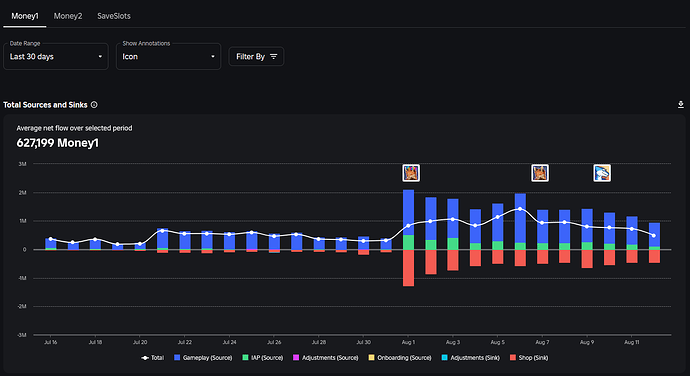690x376 pixels.
Task: Click the tallest blue Gameplay bar on Aug 1
Action: click(408, 212)
